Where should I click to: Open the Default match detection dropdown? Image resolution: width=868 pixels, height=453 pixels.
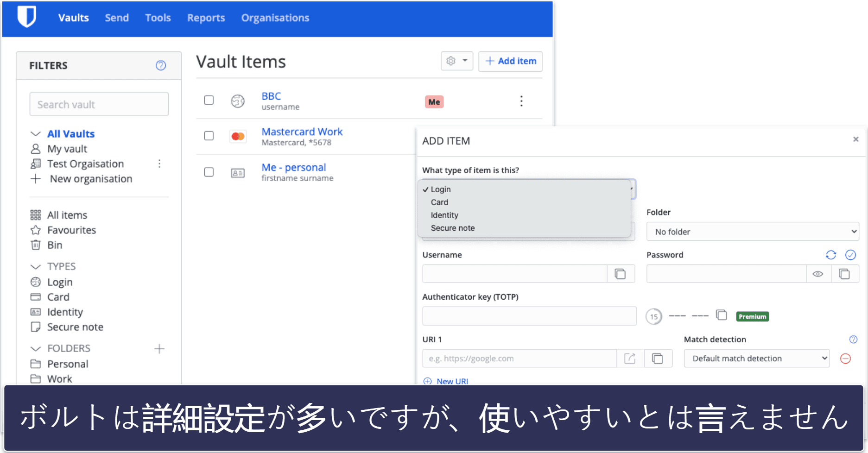coord(756,358)
